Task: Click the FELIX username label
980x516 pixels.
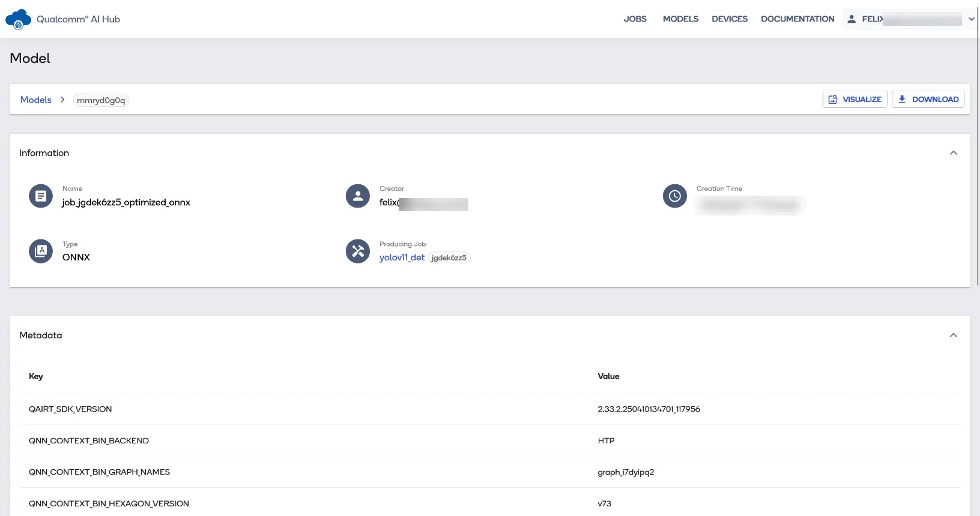Action: (x=873, y=19)
